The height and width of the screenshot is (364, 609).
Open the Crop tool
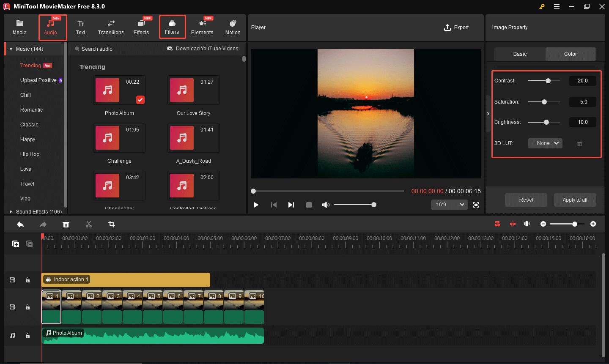pos(112,224)
